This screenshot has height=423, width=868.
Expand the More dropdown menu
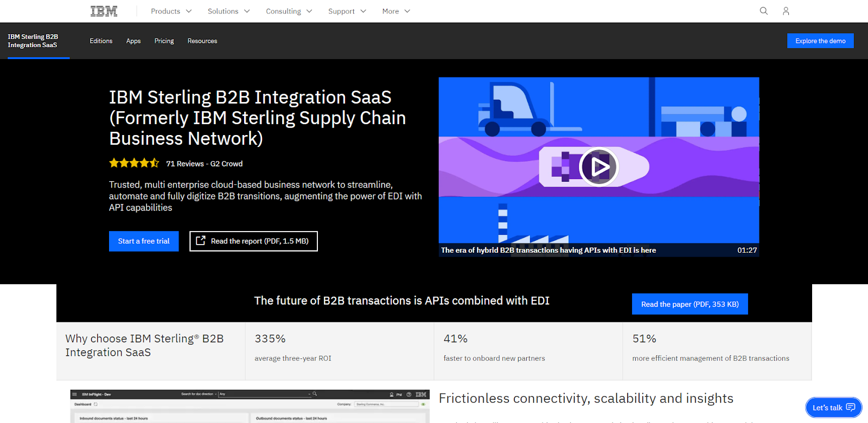pos(396,11)
